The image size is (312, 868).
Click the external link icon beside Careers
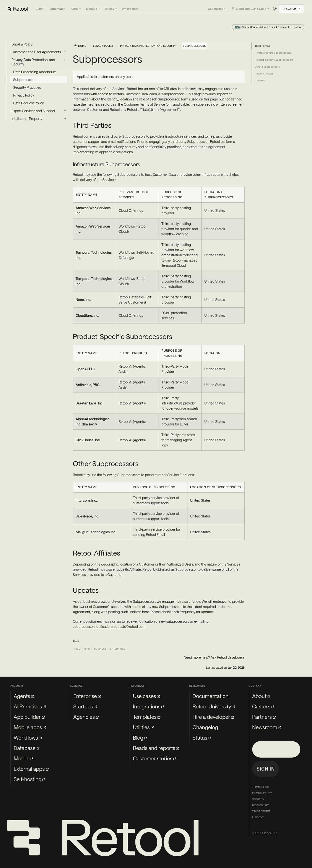tap(273, 707)
